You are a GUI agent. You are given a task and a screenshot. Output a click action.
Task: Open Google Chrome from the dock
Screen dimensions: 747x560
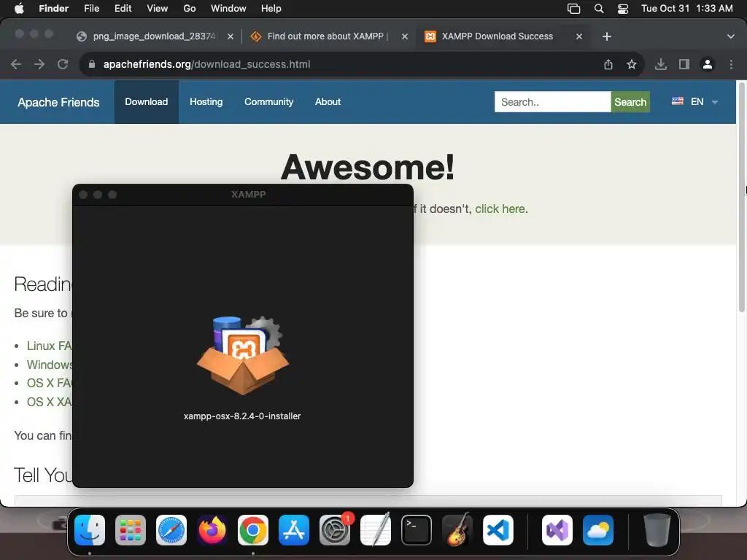pyautogui.click(x=253, y=530)
